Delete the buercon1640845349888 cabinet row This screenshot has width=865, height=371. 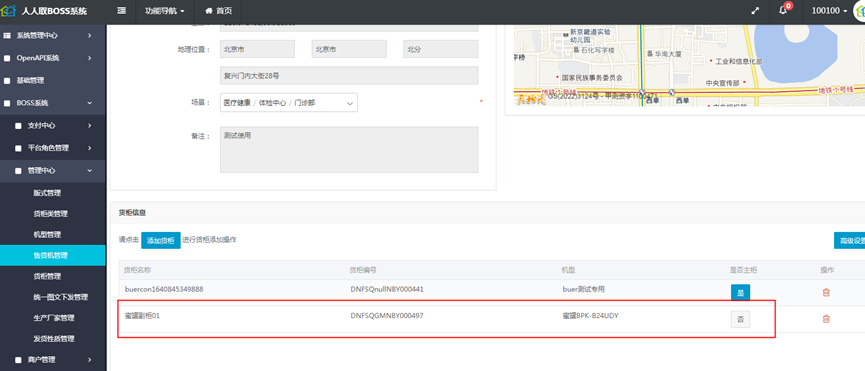[826, 292]
